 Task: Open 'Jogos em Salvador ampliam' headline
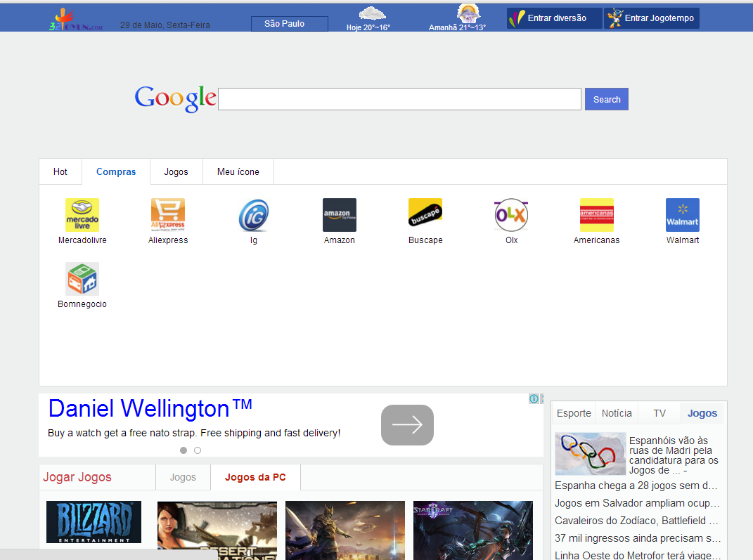[x=637, y=503]
